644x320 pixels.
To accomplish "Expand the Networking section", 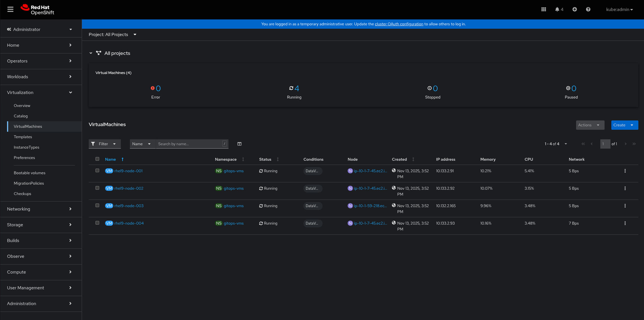I will [19, 209].
